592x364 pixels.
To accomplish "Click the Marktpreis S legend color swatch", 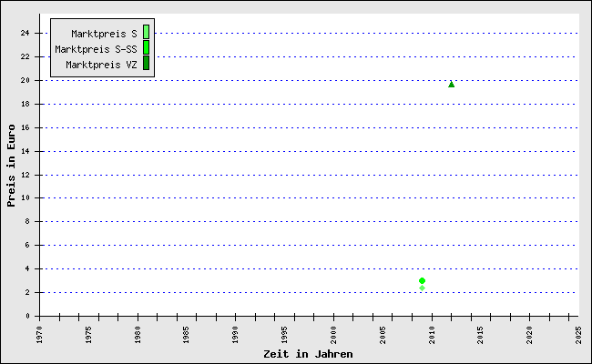I will [146, 33].
